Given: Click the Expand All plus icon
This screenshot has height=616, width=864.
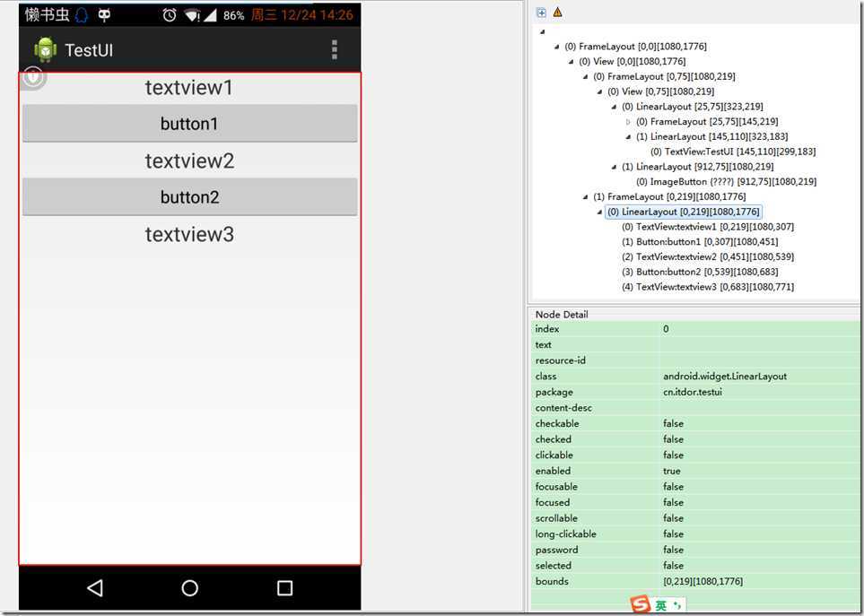Looking at the screenshot, I should tap(541, 13).
